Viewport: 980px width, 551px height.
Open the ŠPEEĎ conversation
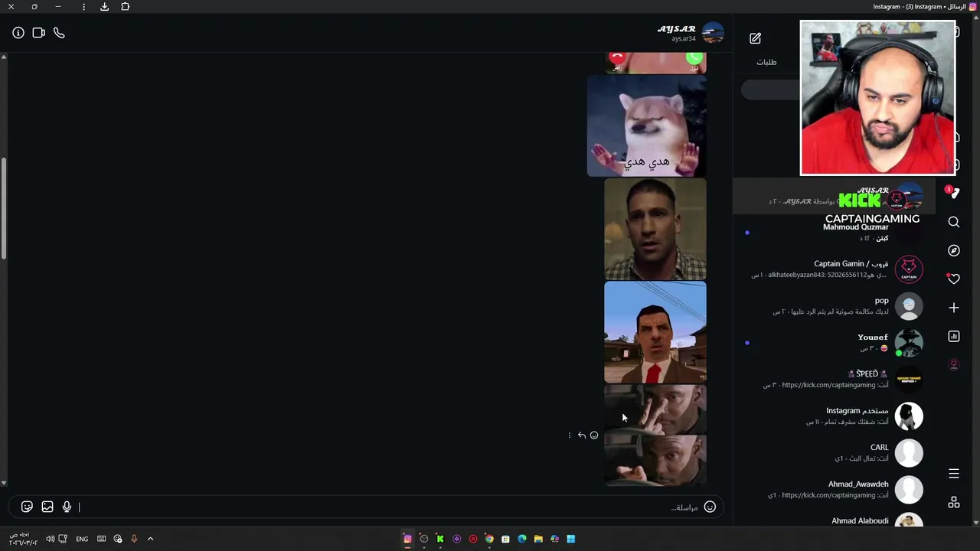[x=835, y=380]
